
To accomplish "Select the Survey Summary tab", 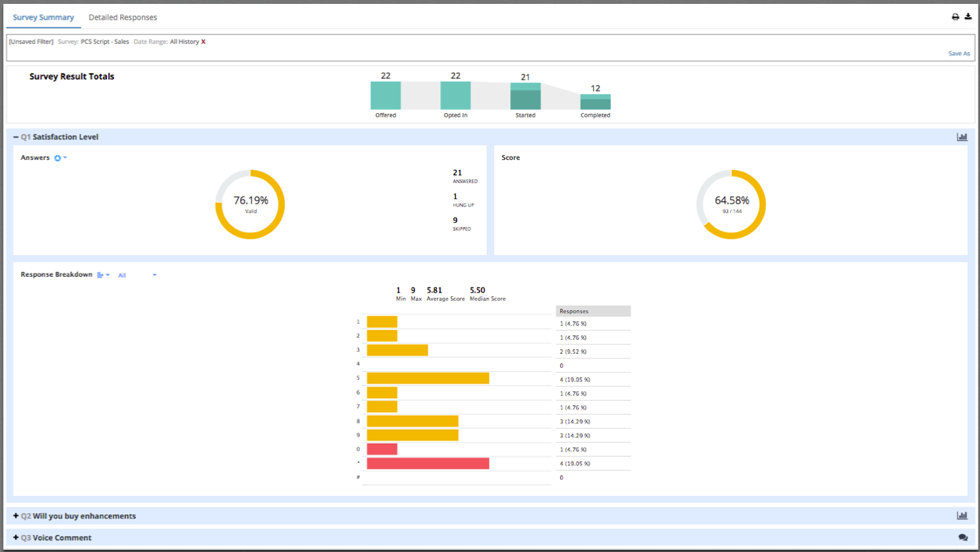I will pos(44,17).
